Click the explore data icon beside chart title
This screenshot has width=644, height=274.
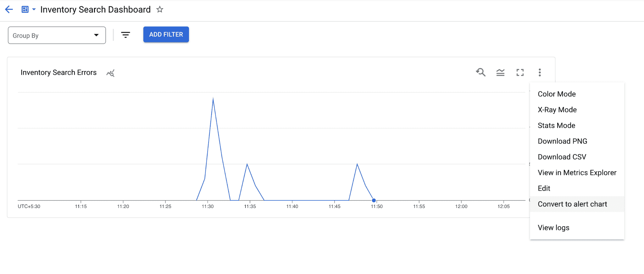(x=110, y=73)
